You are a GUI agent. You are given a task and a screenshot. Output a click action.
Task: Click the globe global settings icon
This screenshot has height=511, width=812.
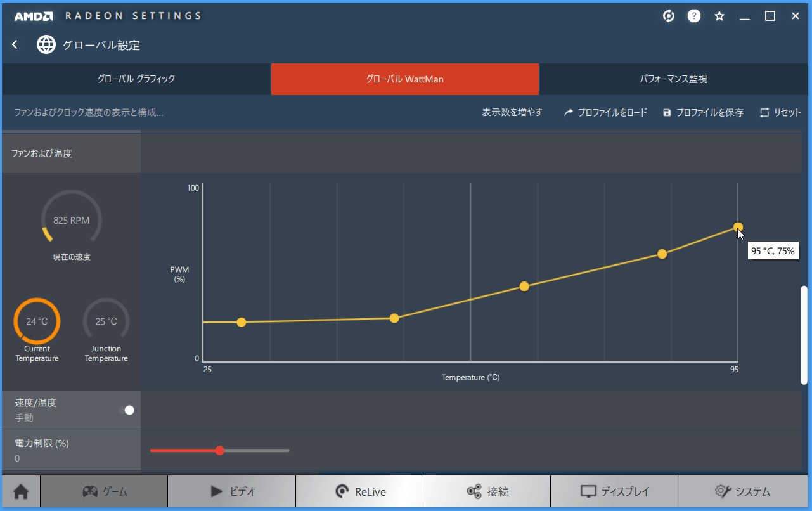pos(46,44)
